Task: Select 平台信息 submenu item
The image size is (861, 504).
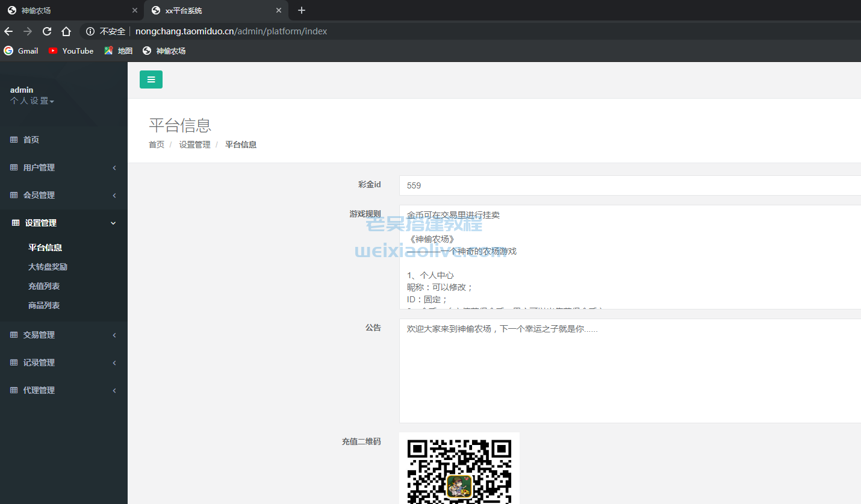Action: 45,247
